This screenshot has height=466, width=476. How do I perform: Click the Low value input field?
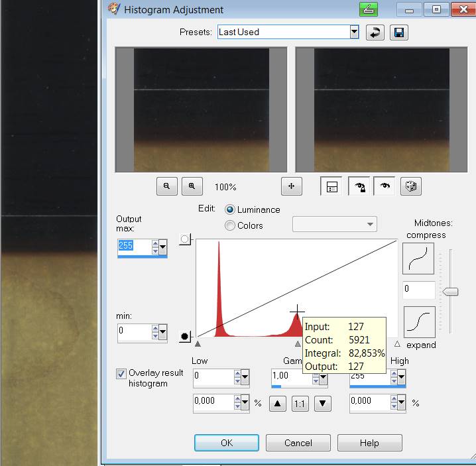(x=213, y=378)
